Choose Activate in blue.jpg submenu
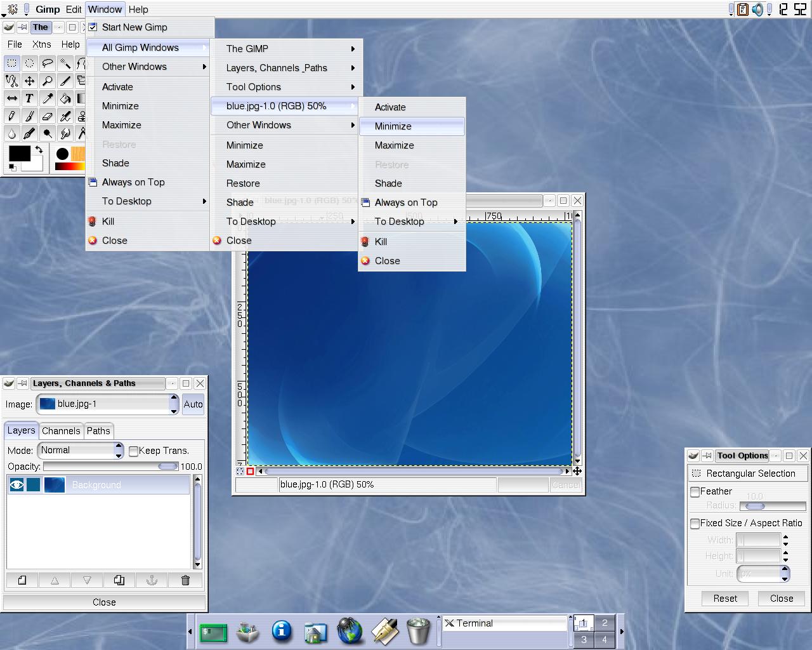Image resolution: width=812 pixels, height=650 pixels. [412, 107]
